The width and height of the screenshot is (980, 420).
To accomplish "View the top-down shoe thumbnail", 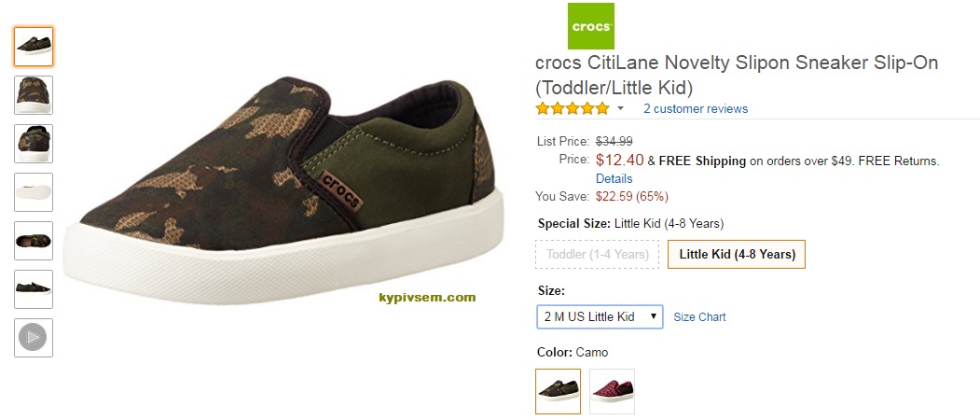I will [x=34, y=241].
